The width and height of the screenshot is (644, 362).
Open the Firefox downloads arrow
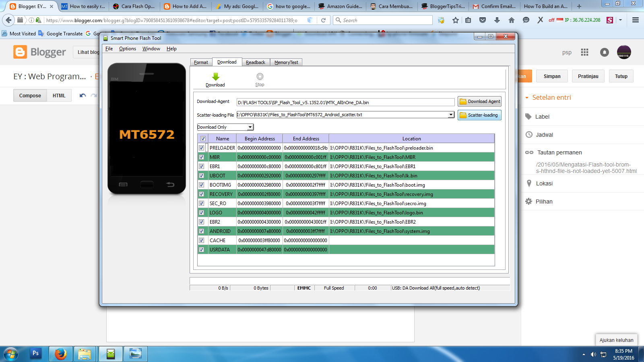tap(497, 20)
